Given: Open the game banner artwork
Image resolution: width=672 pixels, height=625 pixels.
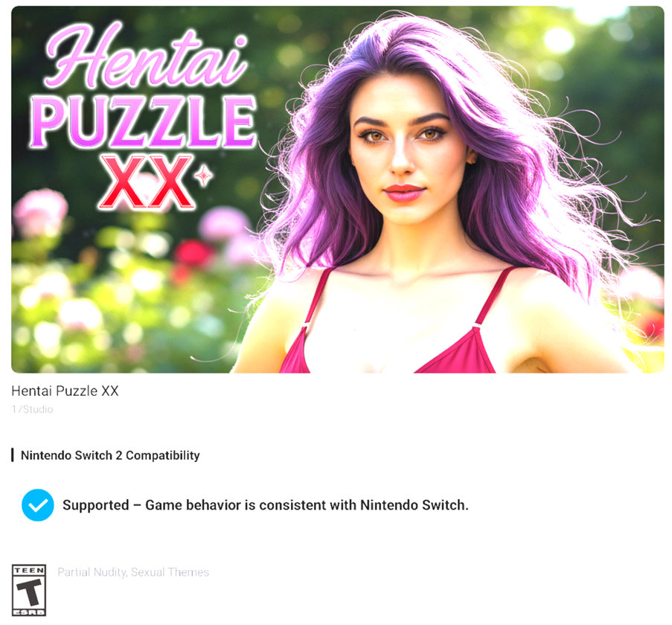Looking at the screenshot, I should [338, 189].
